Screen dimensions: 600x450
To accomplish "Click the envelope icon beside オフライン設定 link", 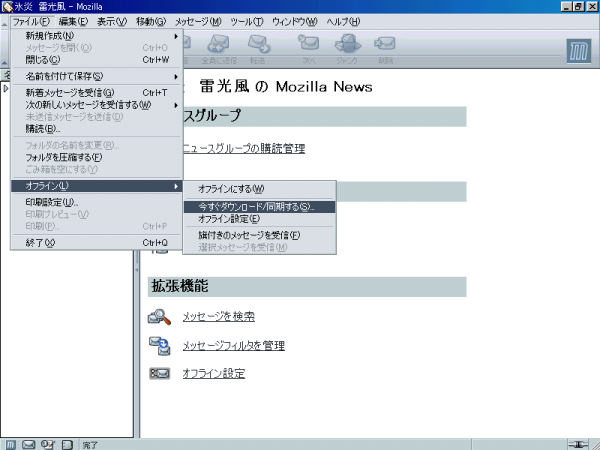I will point(159,373).
